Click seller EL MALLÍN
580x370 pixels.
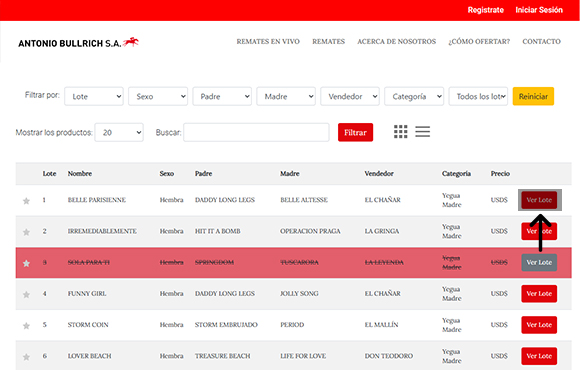(382, 325)
